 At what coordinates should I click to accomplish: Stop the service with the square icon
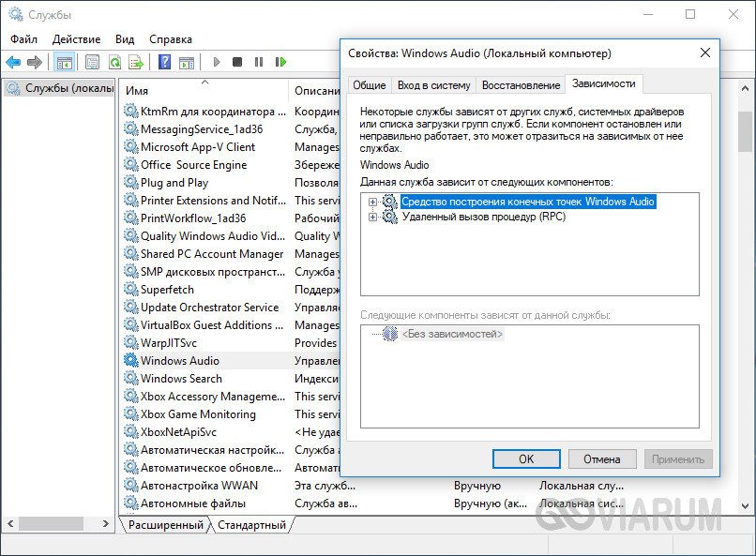tap(237, 62)
